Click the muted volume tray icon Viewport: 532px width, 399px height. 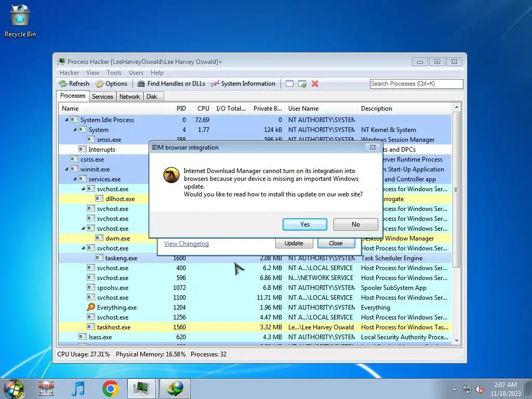point(480,390)
